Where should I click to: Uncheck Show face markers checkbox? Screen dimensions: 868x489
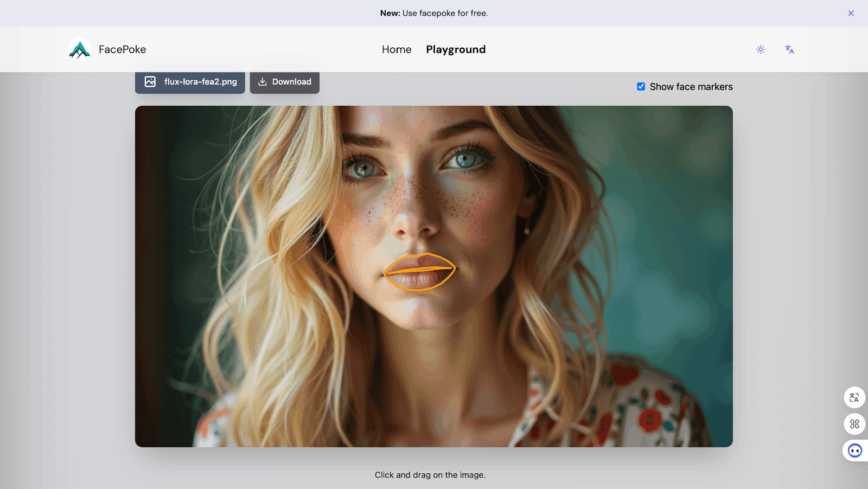641,87
